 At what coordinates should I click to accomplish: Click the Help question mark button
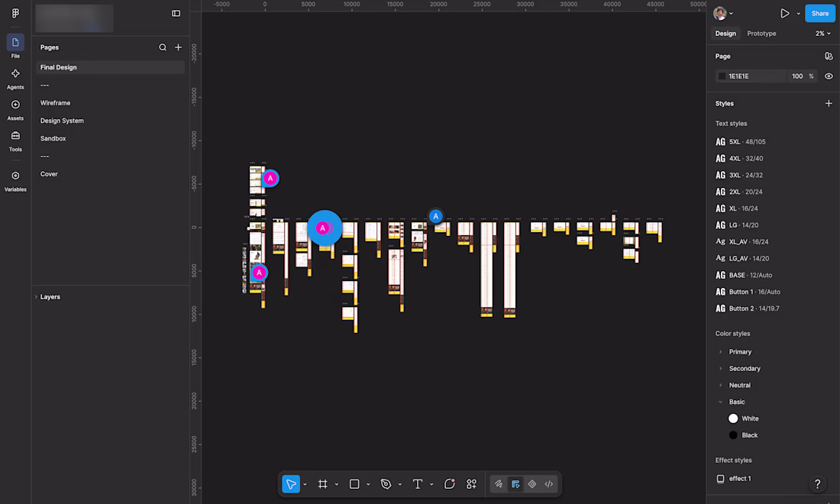tap(818, 484)
